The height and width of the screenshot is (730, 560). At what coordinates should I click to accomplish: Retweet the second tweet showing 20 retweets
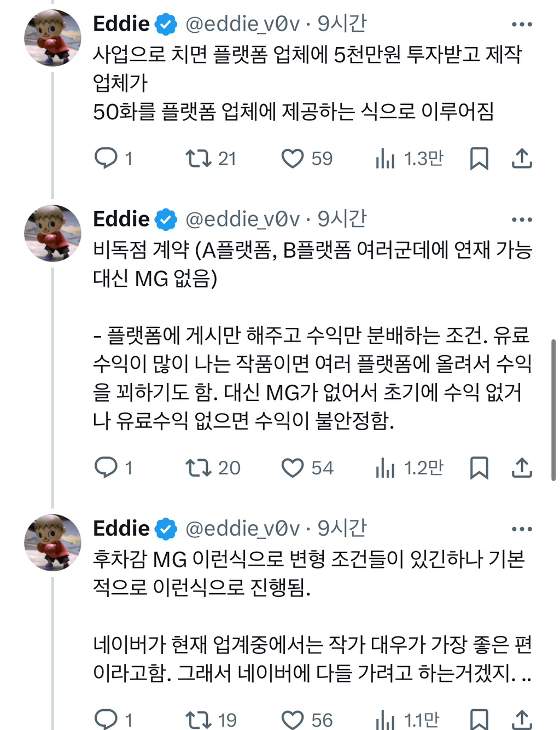coord(197,467)
